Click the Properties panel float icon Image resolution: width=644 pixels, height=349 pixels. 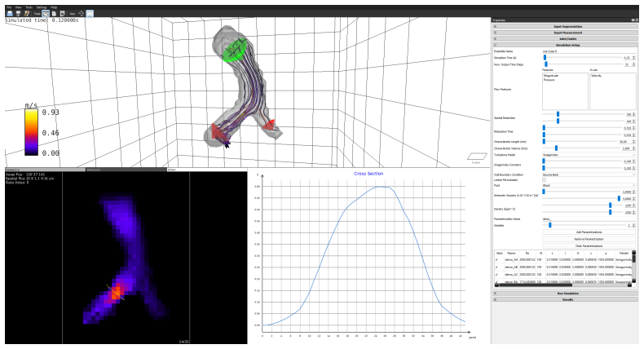click(633, 20)
